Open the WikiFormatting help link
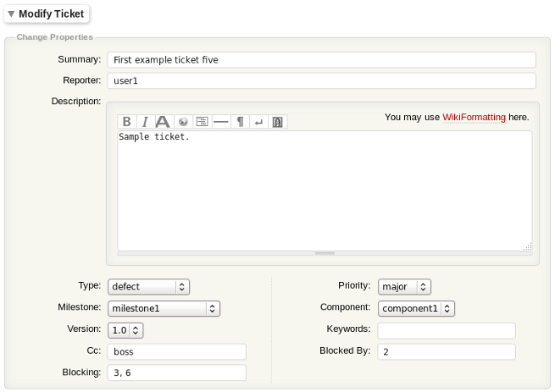 coord(474,117)
